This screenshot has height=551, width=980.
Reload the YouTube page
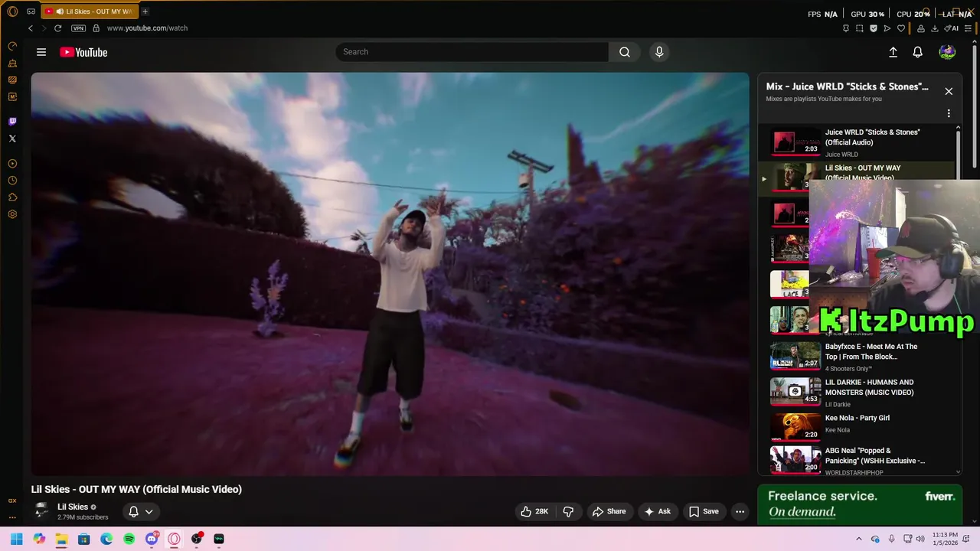pyautogui.click(x=57, y=28)
